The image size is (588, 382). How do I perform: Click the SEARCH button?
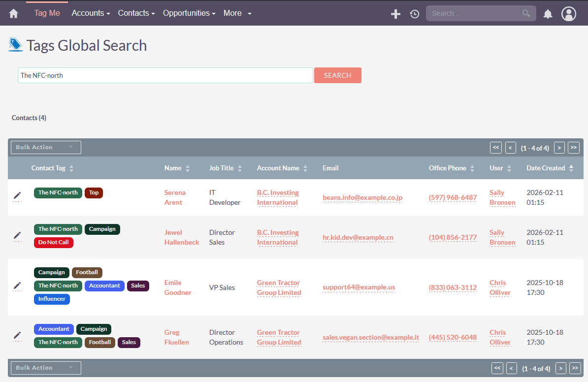pyautogui.click(x=337, y=75)
